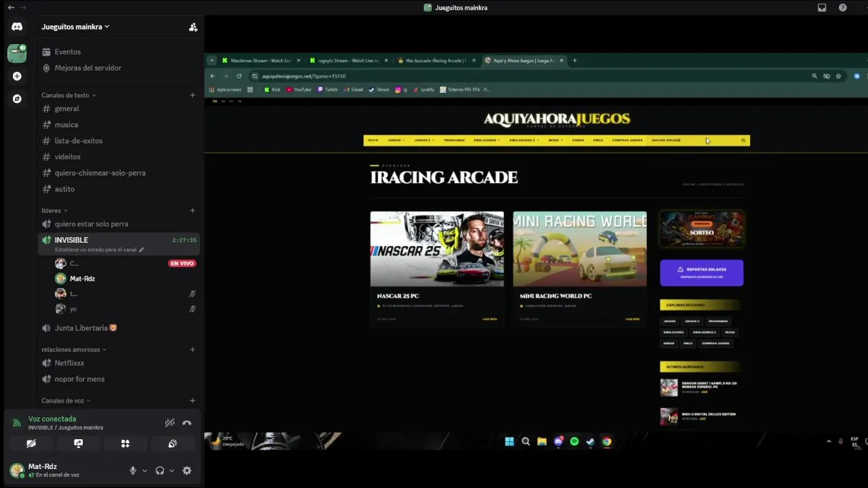This screenshot has height=488, width=868.
Task: Toggle noise suppression in the voice panel
Action: tap(170, 423)
